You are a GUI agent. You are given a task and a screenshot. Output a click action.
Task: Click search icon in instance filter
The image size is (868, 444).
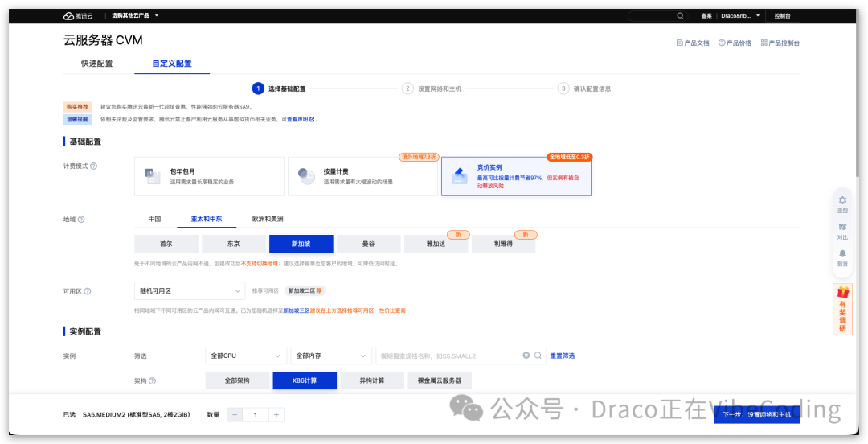(x=538, y=356)
